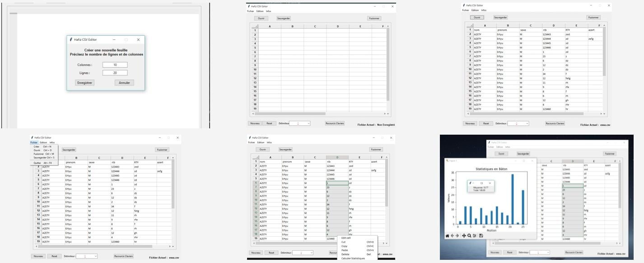Click the back arrow in the plot toolbar
Image resolution: width=644 pixels, height=263 pixels.
(x=453, y=235)
